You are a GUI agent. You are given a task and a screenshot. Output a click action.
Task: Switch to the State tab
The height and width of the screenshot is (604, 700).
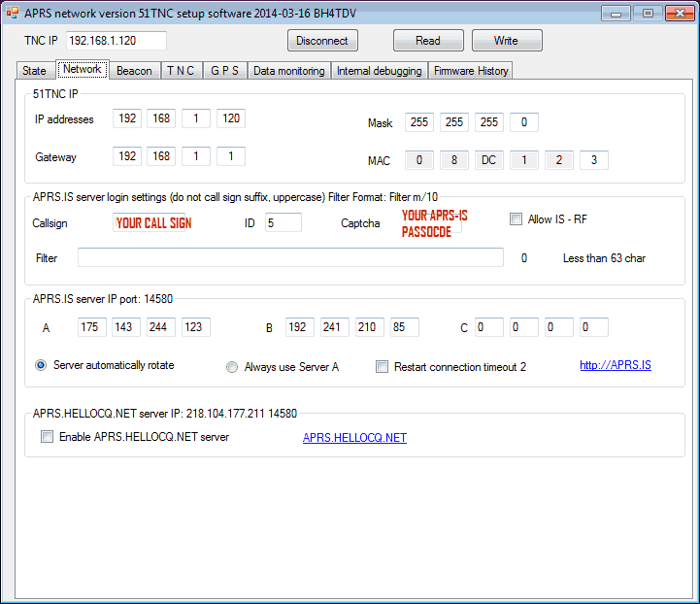point(34,71)
